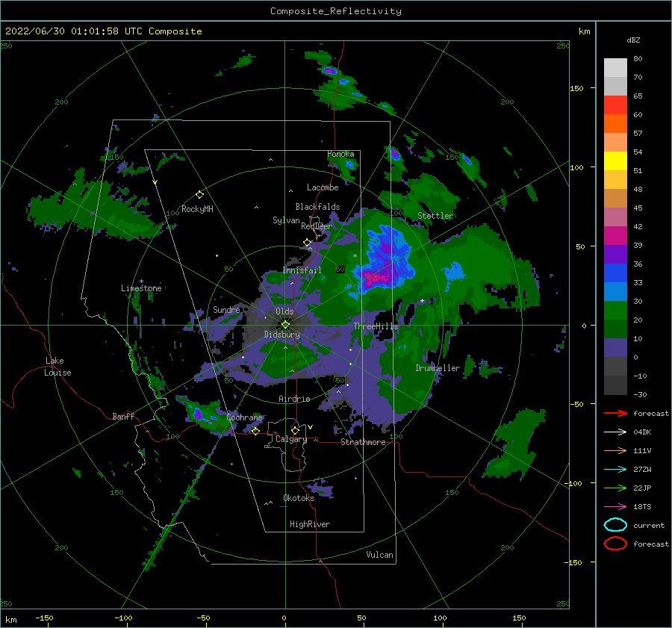
Task: Click the Ponoka city label
Action: (340, 154)
